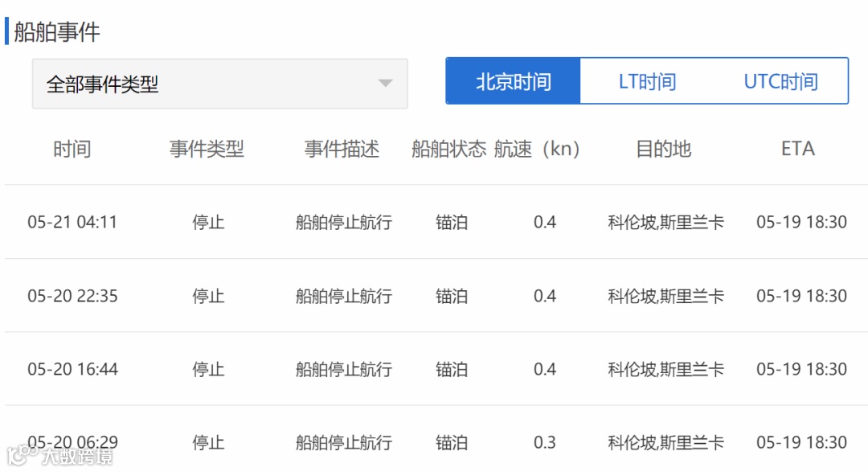Image resolution: width=868 pixels, height=472 pixels.
Task: Click the dropdown arrow in 全部事件类型 box
Action: pyautogui.click(x=385, y=83)
